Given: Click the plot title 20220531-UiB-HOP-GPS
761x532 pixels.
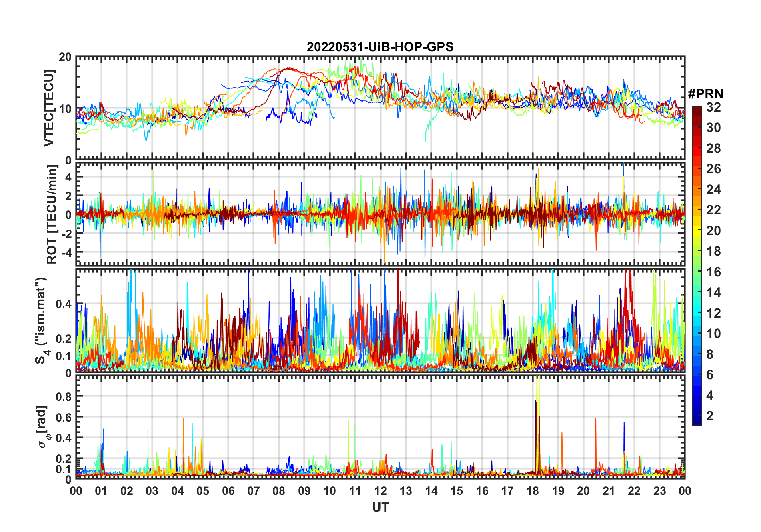Looking at the screenshot, I should 380,47.
